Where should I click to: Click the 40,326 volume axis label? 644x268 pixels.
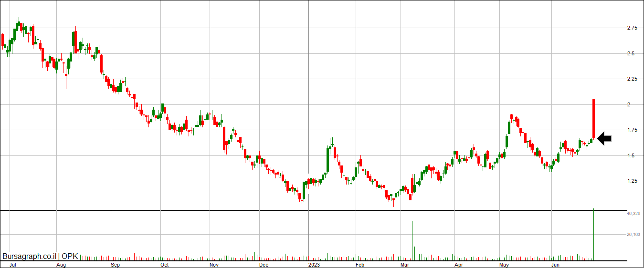pyautogui.click(x=633, y=214)
